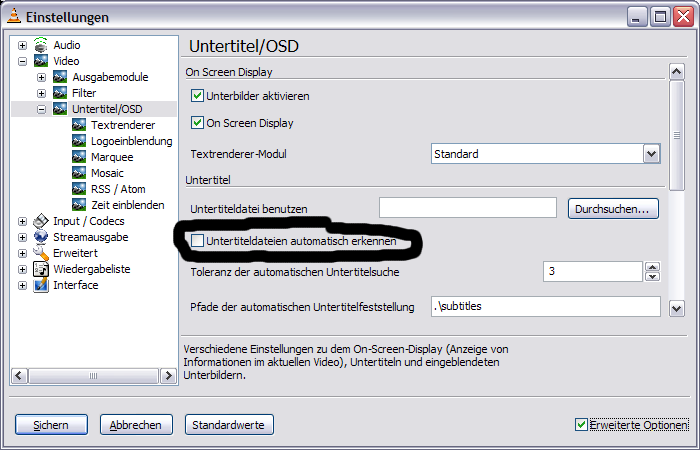This screenshot has width=700, height=450.
Task: Click tree horizontal scroll right arrow
Action: 168,375
